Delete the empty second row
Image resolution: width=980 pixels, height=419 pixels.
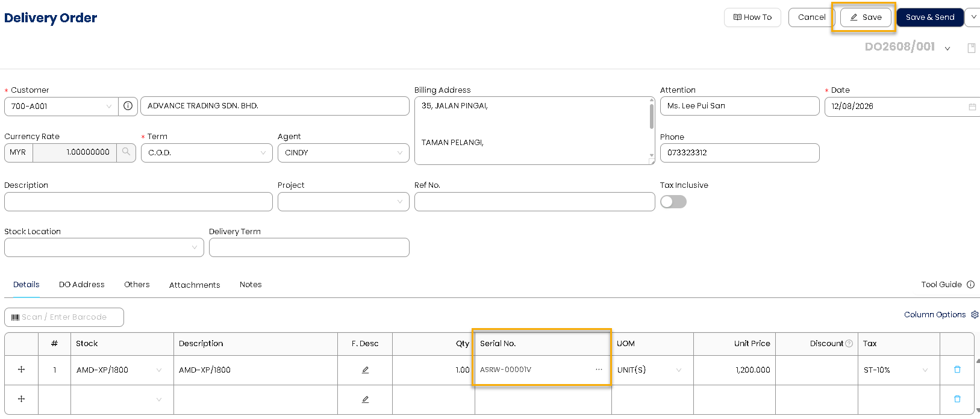pos(957,399)
